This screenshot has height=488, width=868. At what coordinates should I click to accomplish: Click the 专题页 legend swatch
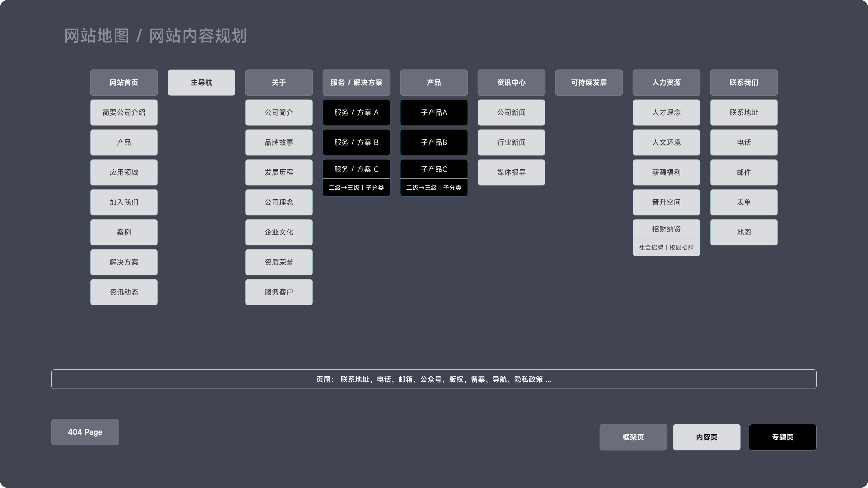point(782,437)
